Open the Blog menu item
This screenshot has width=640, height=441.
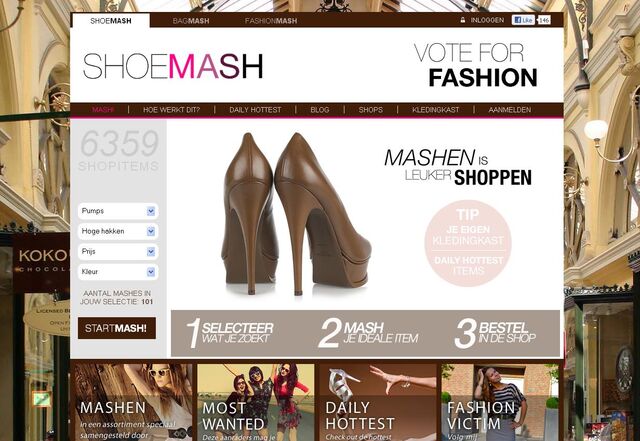[320, 110]
